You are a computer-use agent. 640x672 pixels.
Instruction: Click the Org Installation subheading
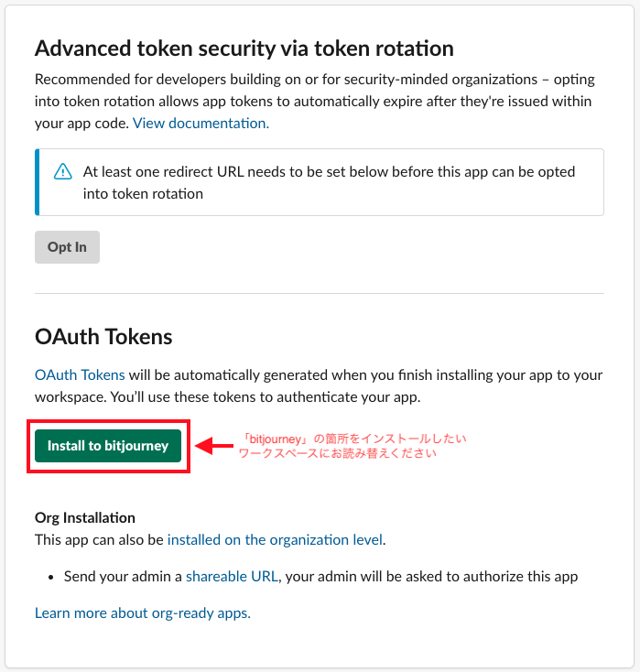[85, 517]
